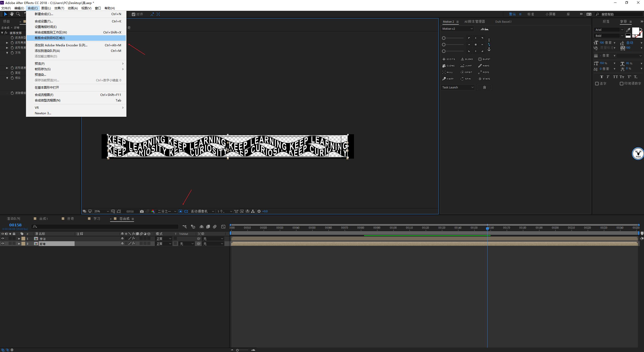Screen dimensions: 644x352
Task: Toggle Region of Interest button
Action: click(180, 211)
